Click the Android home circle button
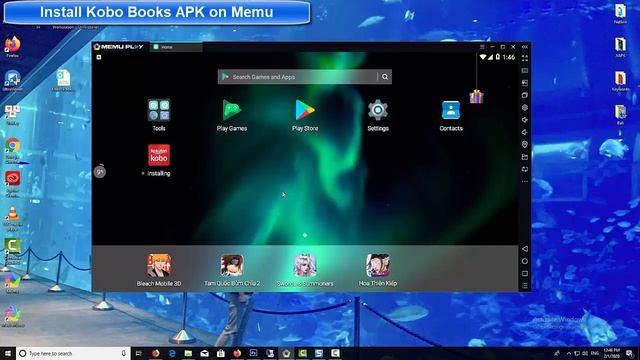The height and width of the screenshot is (360, 640). point(525,261)
